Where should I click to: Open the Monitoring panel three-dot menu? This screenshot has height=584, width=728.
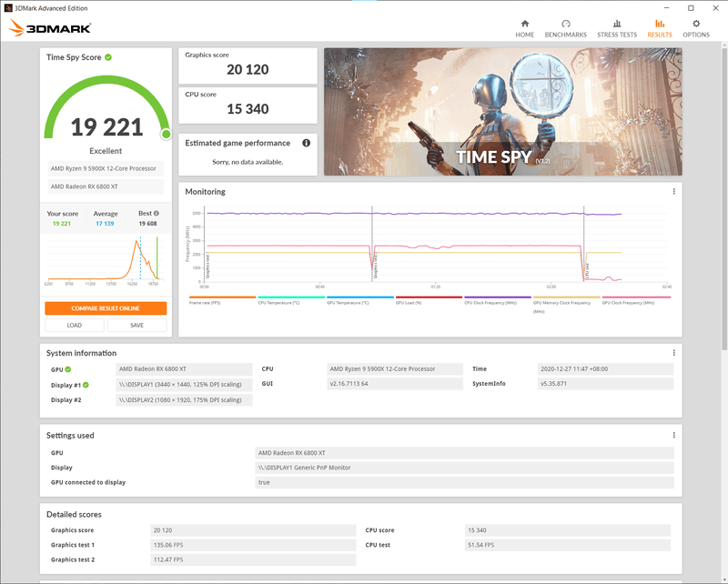point(673,191)
